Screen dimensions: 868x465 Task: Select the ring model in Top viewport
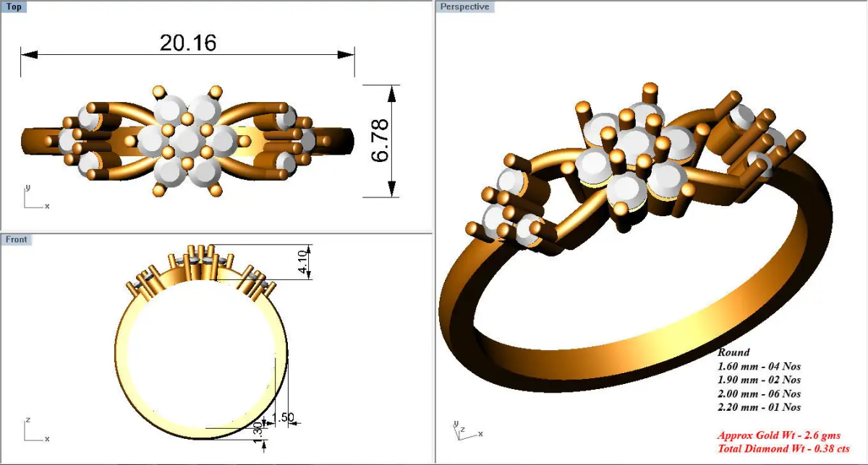(x=188, y=140)
